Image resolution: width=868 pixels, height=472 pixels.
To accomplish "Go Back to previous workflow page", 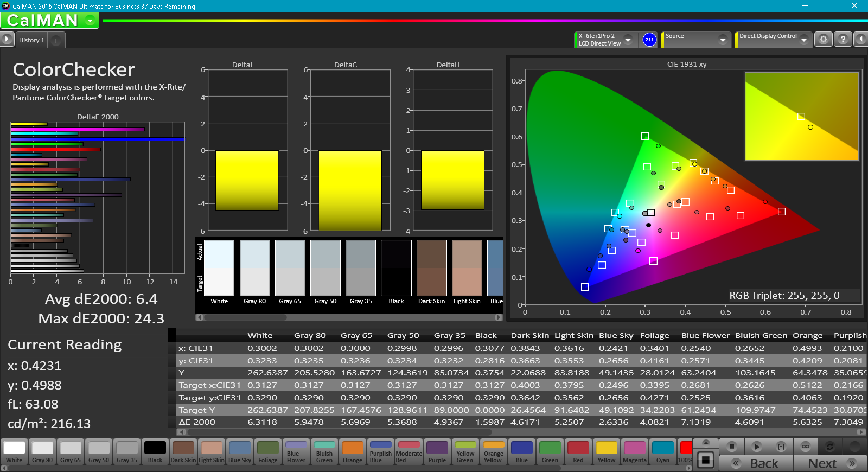I will click(x=756, y=463).
